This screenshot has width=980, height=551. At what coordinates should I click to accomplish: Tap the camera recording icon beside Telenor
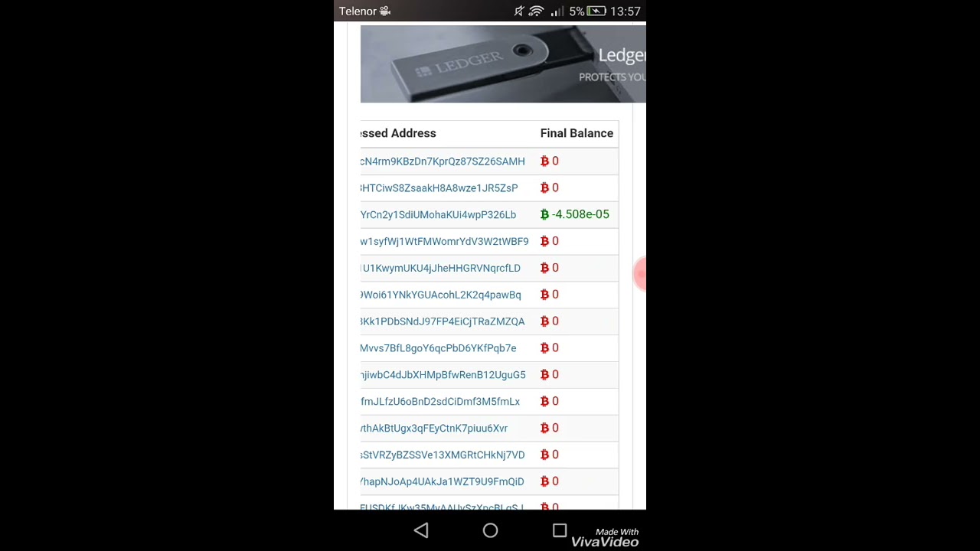coord(385,11)
